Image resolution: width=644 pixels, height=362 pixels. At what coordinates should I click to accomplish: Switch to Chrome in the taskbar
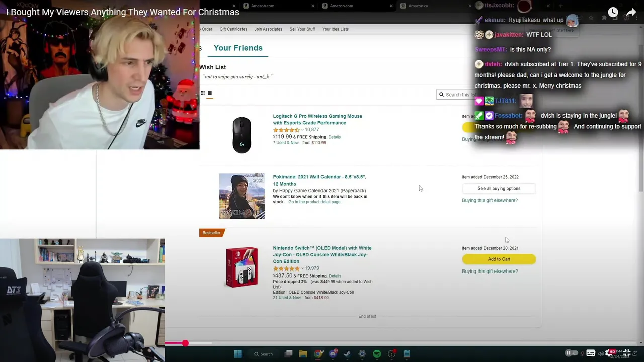point(318,354)
